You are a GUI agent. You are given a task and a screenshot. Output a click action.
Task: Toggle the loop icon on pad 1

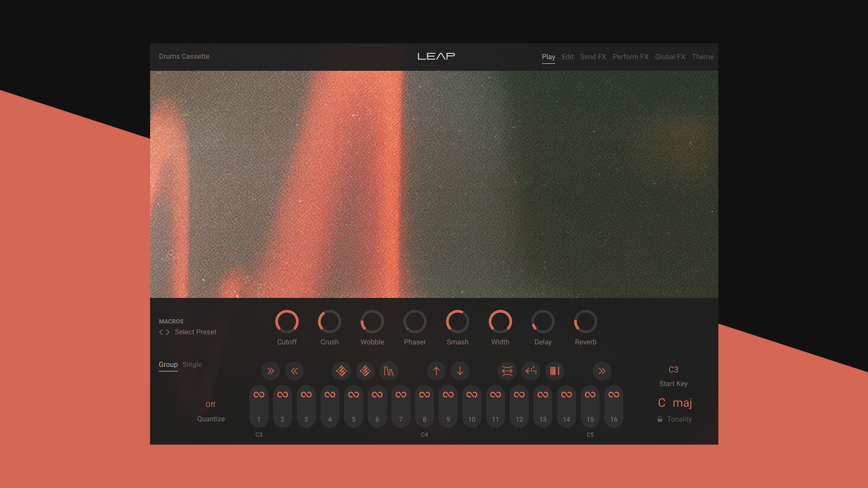[x=259, y=394]
